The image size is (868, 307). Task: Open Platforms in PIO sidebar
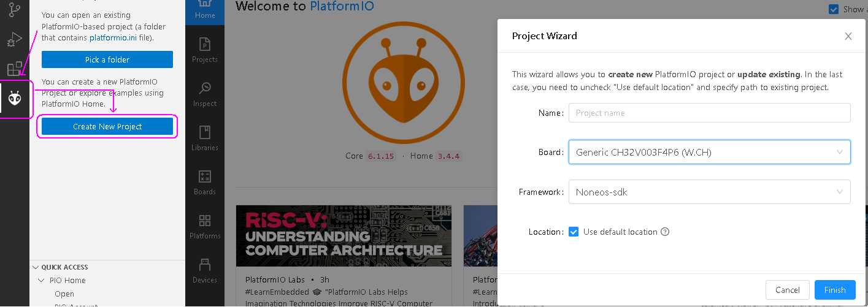[205, 227]
